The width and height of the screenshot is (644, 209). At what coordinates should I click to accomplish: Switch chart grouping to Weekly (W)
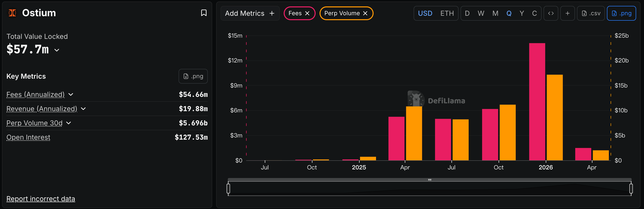point(481,13)
